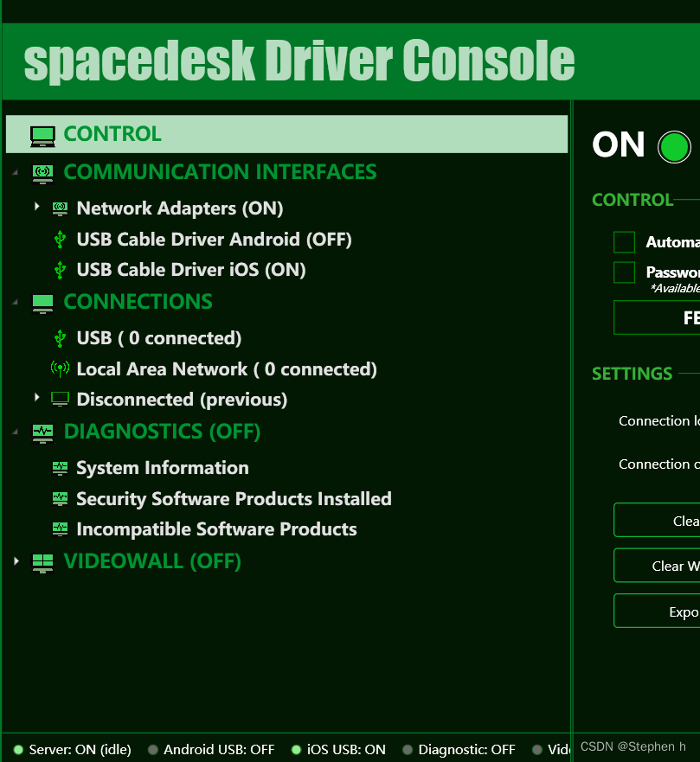Click the Local Area Network antenna icon

(x=61, y=368)
